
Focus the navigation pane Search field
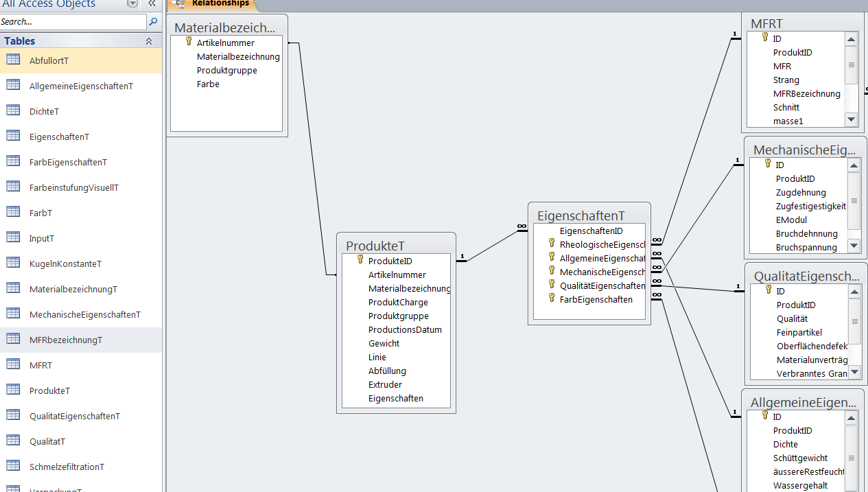coord(73,22)
